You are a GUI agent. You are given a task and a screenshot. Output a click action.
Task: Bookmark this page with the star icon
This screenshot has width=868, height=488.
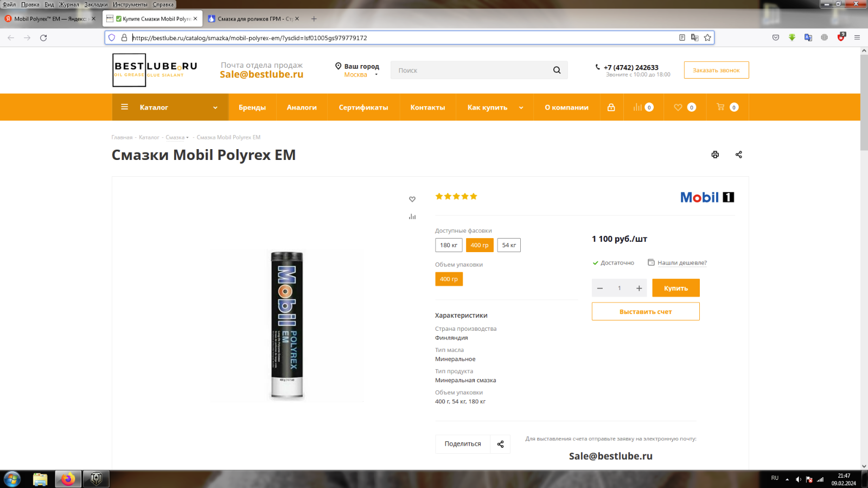[x=707, y=37]
